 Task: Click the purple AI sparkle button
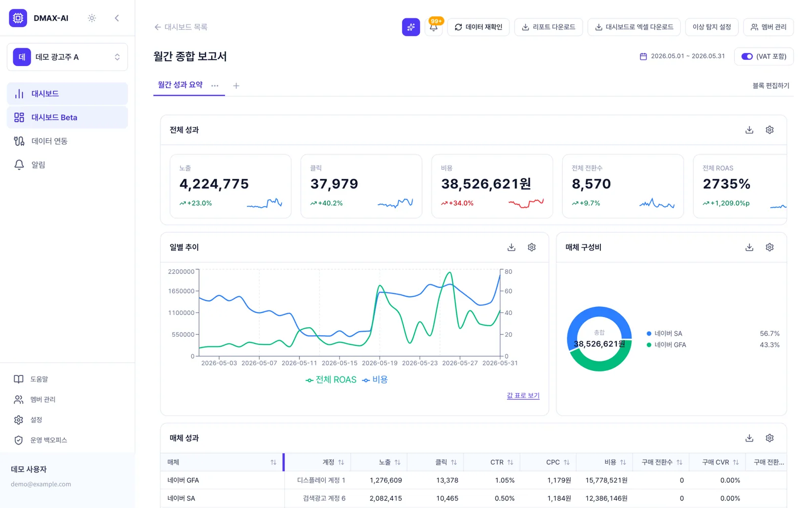pyautogui.click(x=411, y=27)
